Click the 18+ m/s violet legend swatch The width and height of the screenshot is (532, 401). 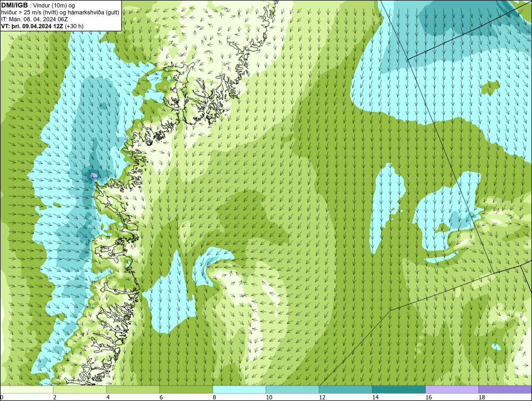(505, 389)
